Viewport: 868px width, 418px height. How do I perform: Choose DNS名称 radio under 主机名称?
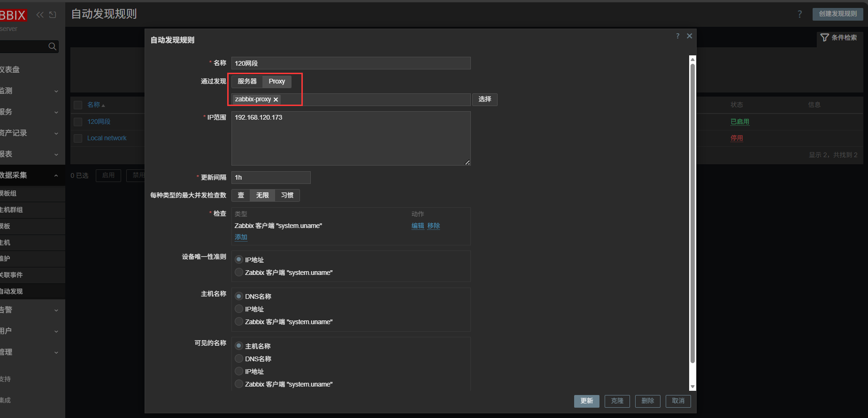click(239, 296)
